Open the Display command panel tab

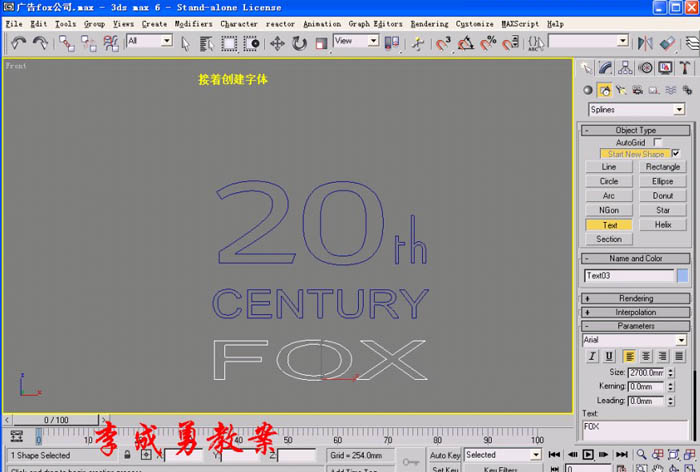[665, 68]
